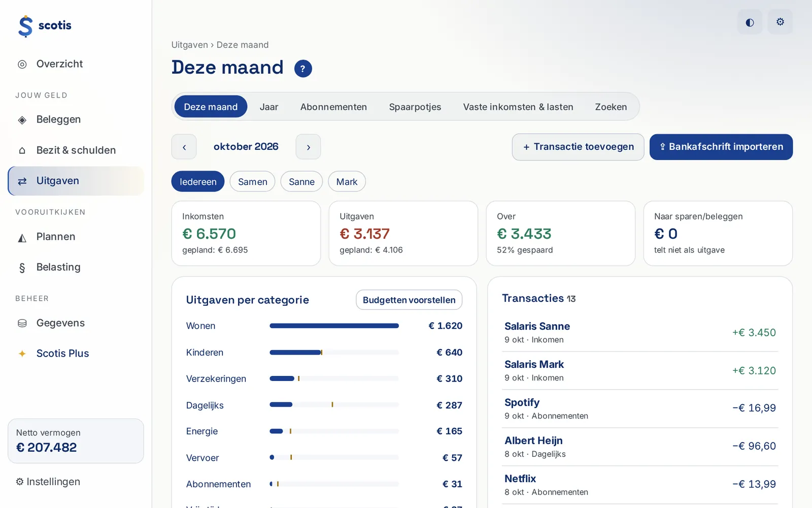Click the Kinderen category bar
The image size is (812, 508).
point(334,352)
